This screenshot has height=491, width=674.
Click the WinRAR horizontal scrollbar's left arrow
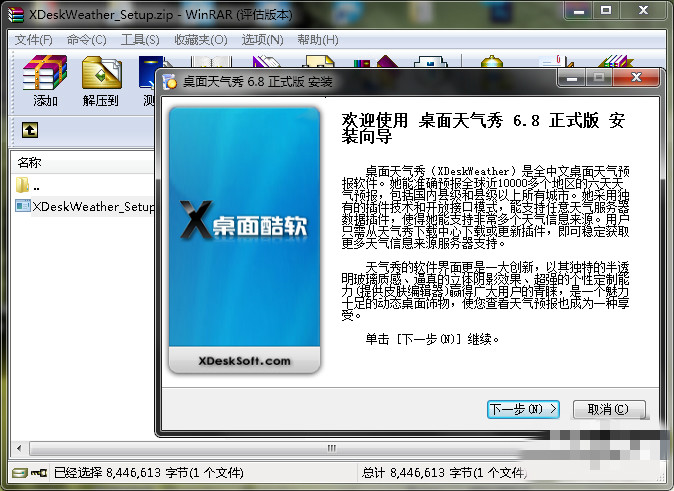click(x=19, y=448)
